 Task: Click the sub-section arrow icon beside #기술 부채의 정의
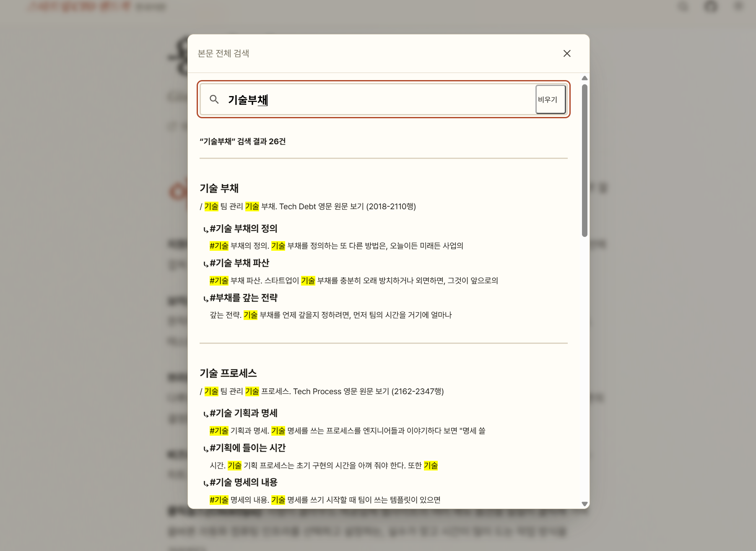206,229
